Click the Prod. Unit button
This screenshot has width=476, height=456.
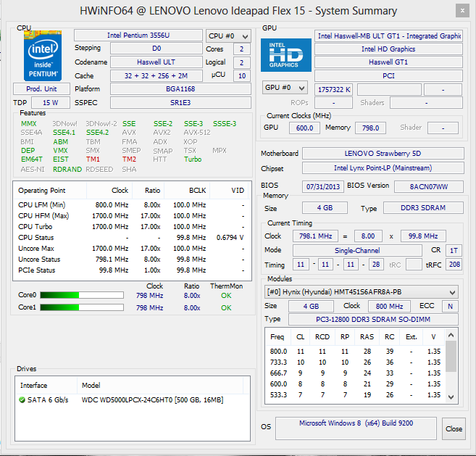[41, 89]
